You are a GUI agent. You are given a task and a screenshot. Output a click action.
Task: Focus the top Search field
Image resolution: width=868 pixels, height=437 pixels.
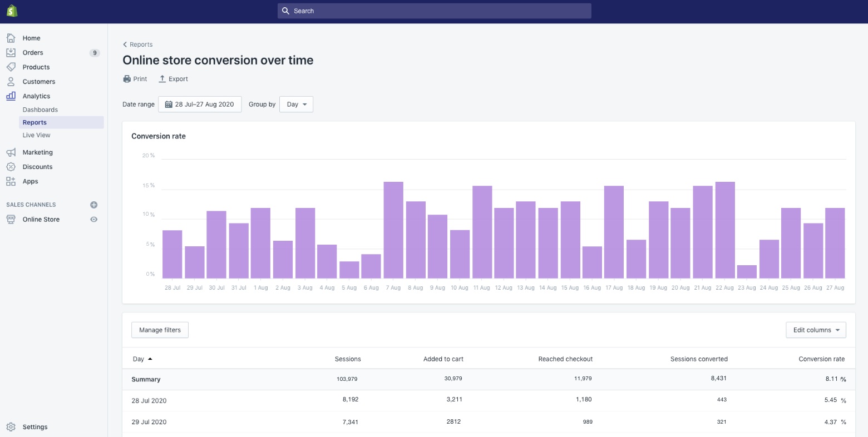coord(434,11)
